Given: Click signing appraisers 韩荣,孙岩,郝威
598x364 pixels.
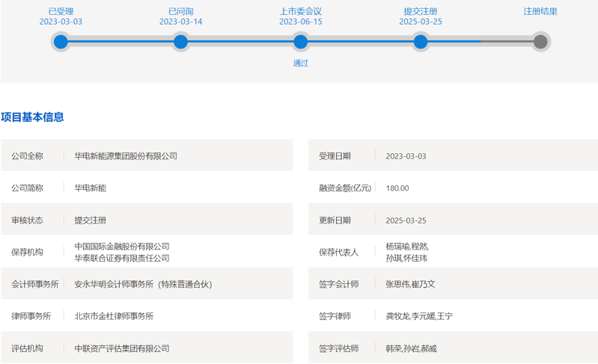Looking at the screenshot, I should 411,348.
